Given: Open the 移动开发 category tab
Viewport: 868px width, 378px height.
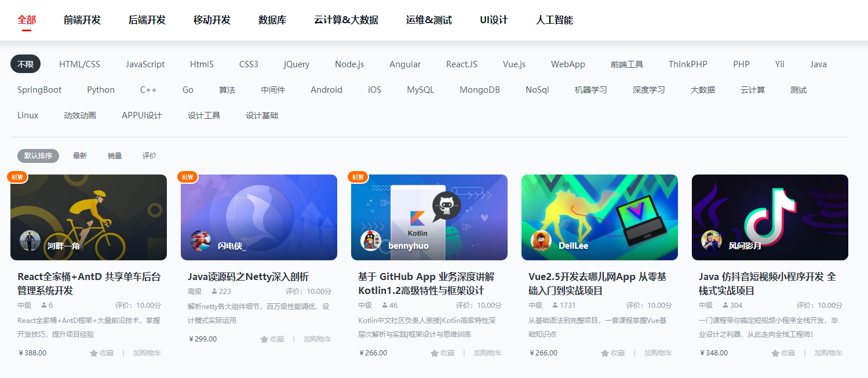Looking at the screenshot, I should coord(212,20).
